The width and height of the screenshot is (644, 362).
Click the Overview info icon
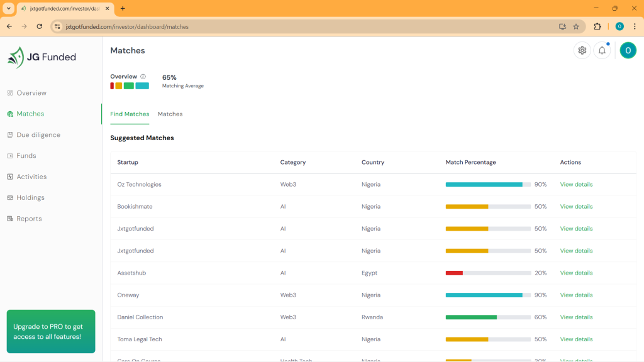coord(143,77)
